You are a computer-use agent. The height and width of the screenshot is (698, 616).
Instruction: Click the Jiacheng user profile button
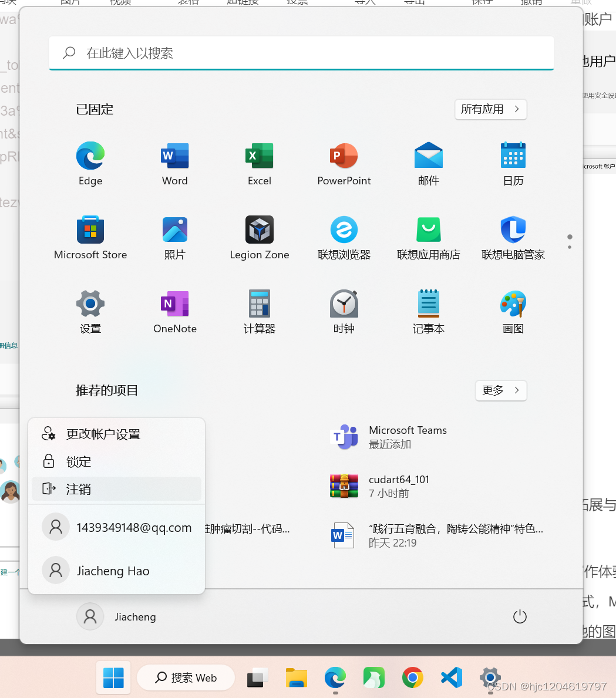[x=117, y=616]
